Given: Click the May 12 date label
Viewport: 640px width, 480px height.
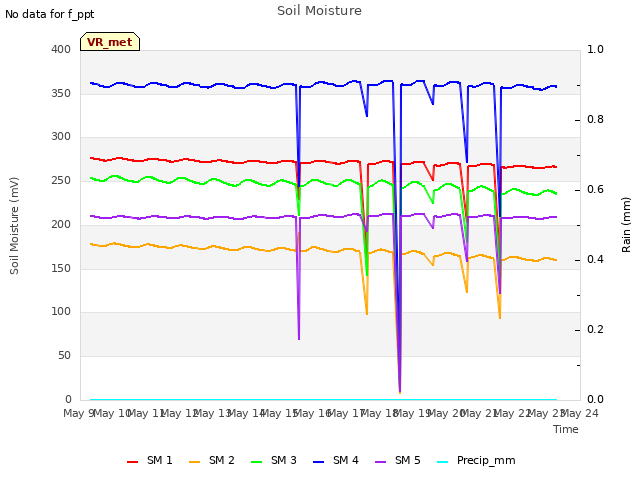Looking at the screenshot, I should (x=179, y=414).
